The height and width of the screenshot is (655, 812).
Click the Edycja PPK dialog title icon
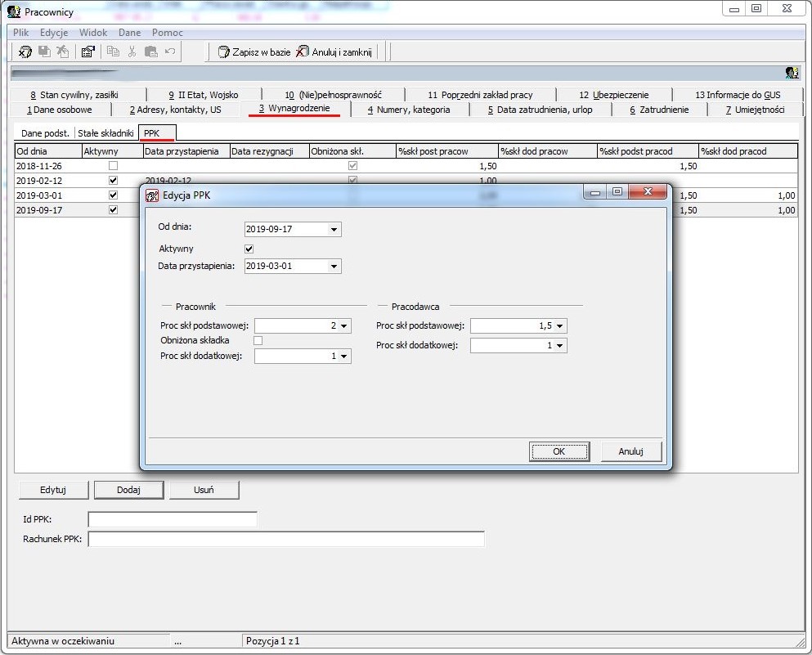click(x=152, y=195)
